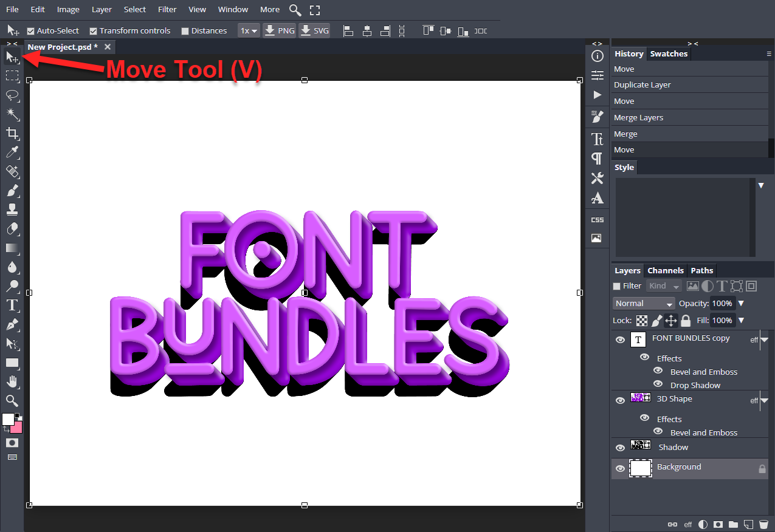Select the Blur tool droplet icon

tap(12, 267)
